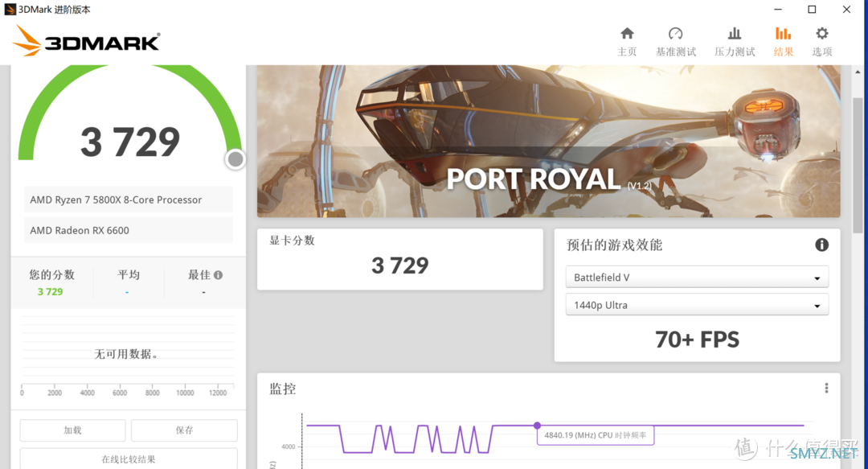
Task: Click the 3DMark logo in header
Action: (86, 41)
